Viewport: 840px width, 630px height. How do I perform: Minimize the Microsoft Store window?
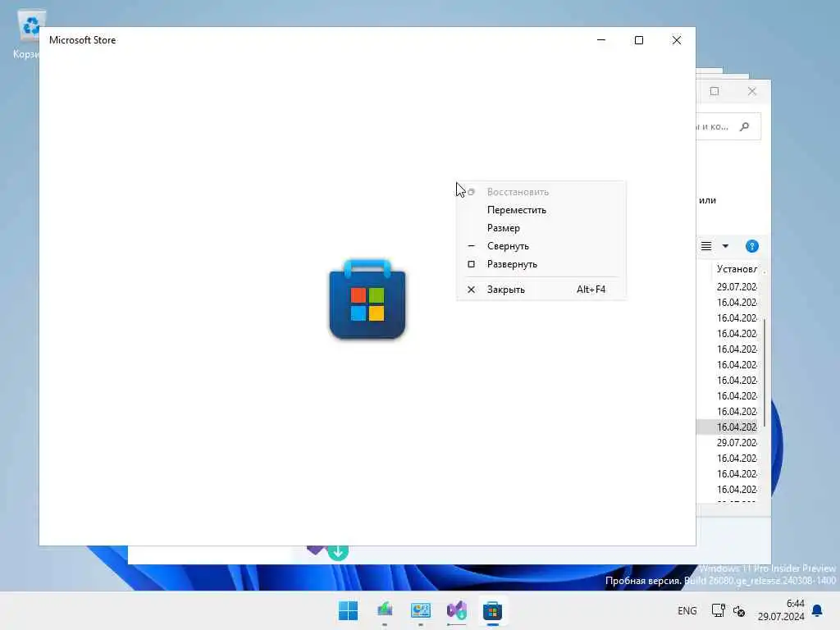coord(601,40)
